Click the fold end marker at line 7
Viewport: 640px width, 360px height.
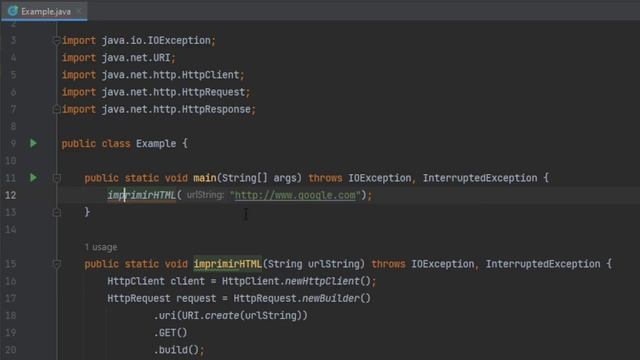tap(56, 109)
